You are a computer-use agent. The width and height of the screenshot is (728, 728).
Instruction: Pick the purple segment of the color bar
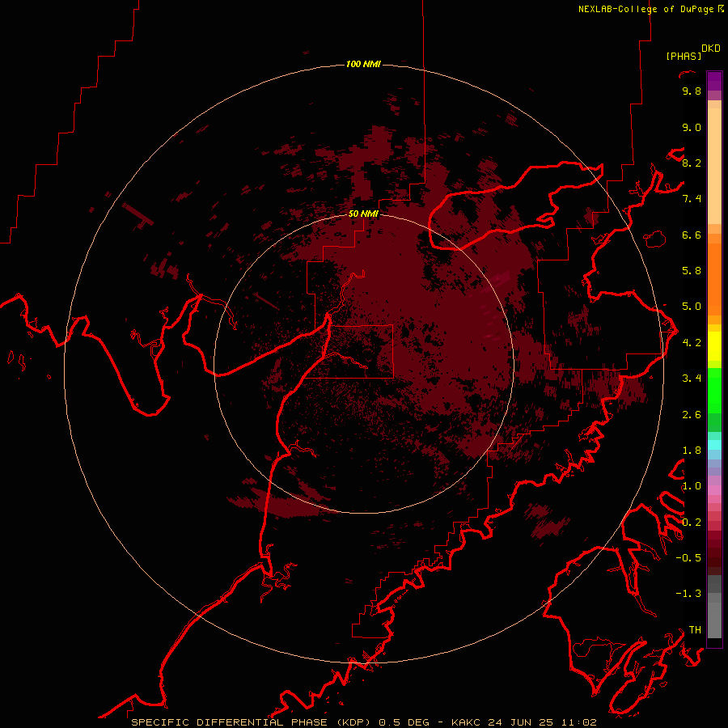tap(714, 81)
